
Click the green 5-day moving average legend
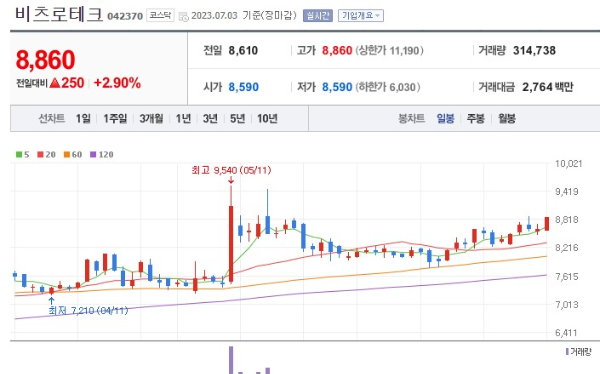tap(23, 155)
